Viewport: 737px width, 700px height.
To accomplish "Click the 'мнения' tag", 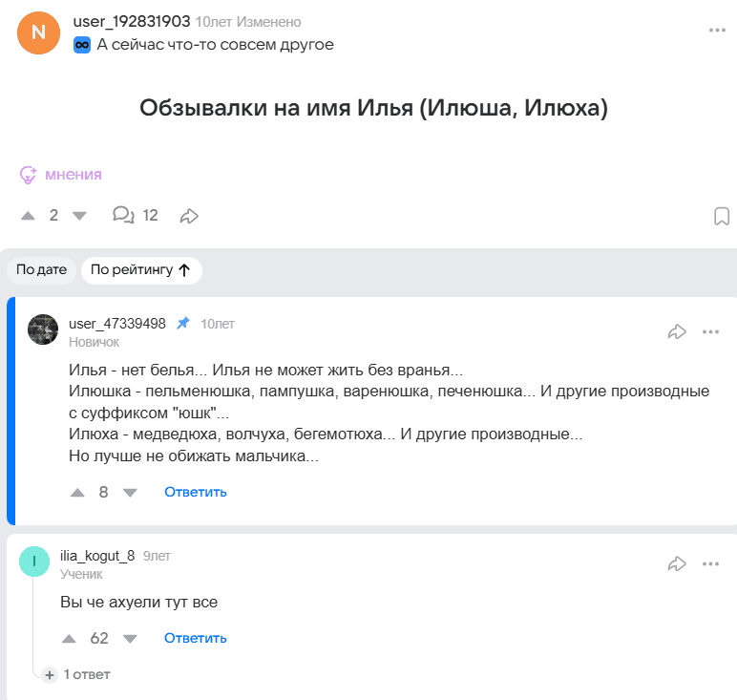I will (61, 175).
